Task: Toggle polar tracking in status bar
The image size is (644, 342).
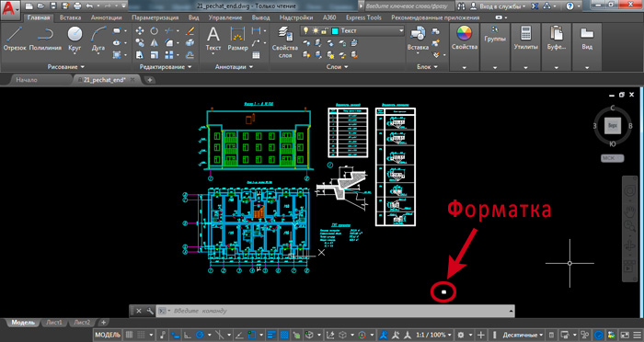Action: pyautogui.click(x=200, y=335)
